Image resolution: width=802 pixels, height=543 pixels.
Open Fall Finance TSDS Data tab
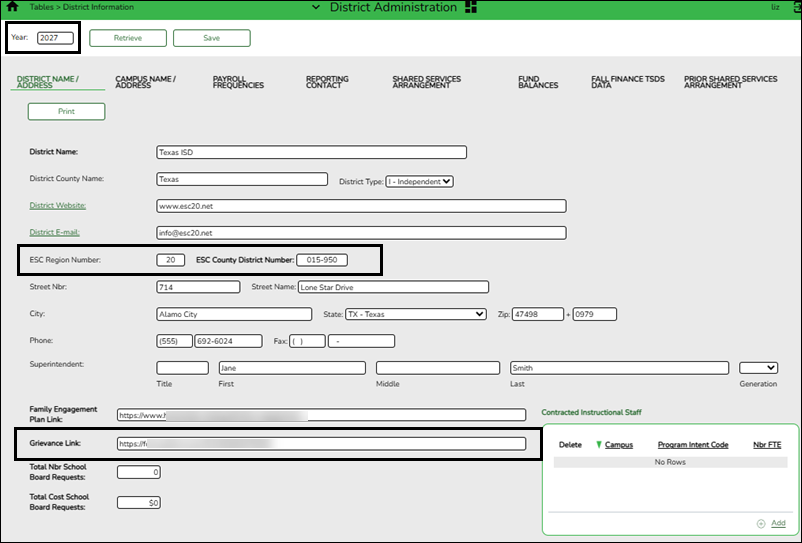pyautogui.click(x=628, y=82)
